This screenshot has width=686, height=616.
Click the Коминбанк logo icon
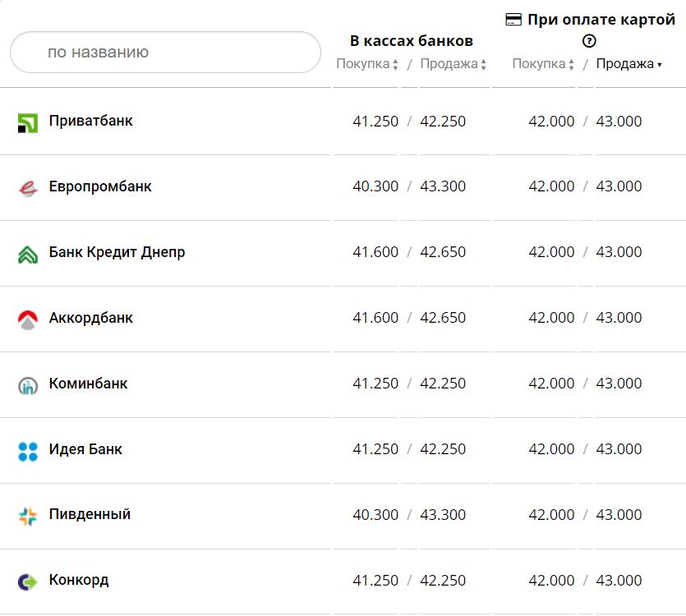click(x=27, y=385)
